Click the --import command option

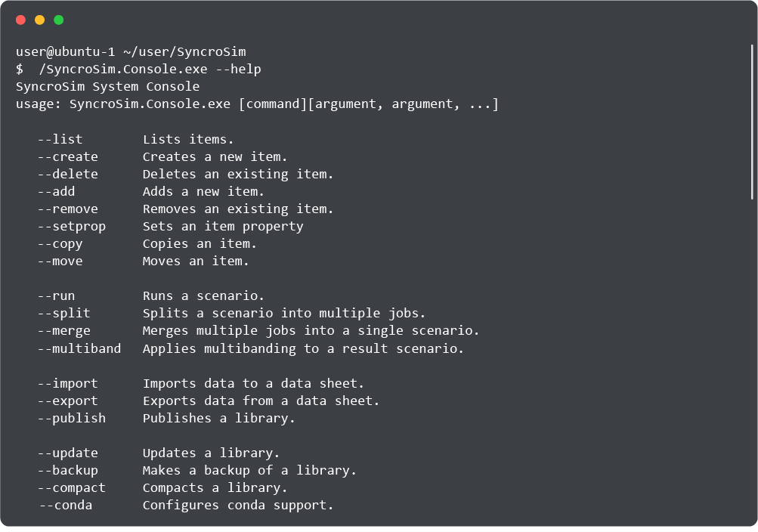pos(67,383)
